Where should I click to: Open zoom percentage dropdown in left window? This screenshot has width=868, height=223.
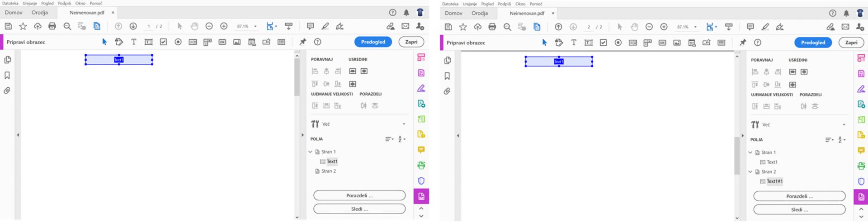255,26
